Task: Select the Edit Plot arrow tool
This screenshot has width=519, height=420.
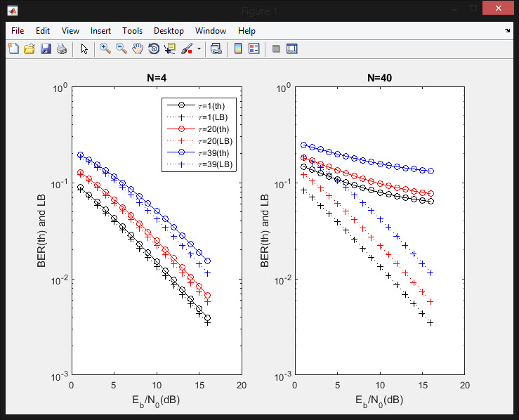Action: pos(84,49)
